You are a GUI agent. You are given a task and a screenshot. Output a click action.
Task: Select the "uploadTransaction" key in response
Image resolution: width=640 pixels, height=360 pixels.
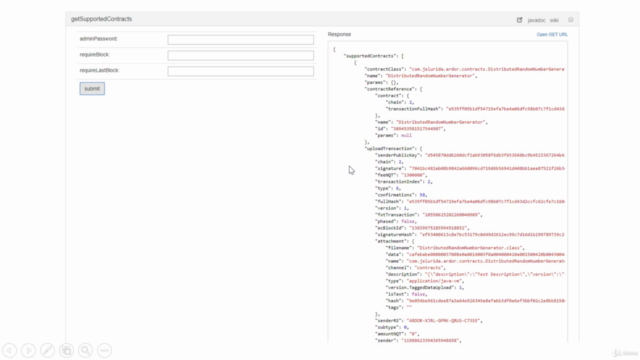390,149
